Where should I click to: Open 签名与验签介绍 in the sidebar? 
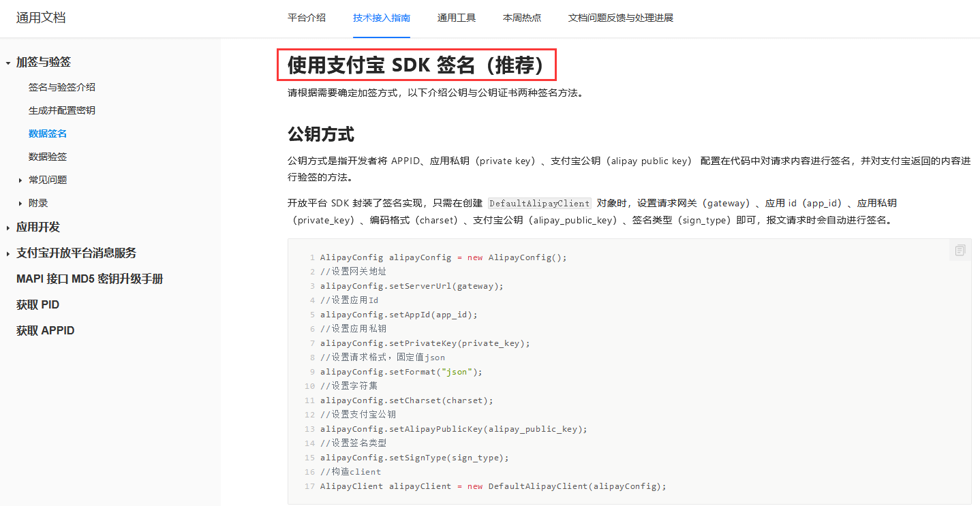tap(62, 87)
